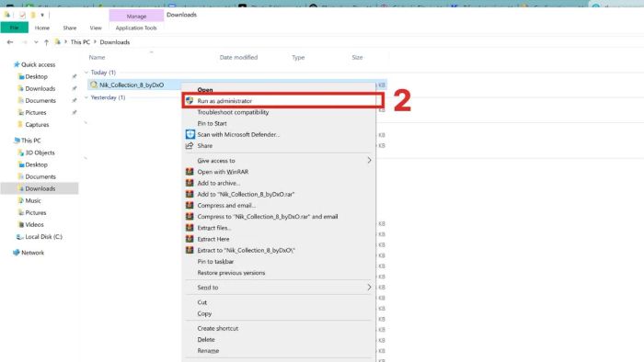Collapse the Today (1) group
Screen dimensions: 644x362
(86, 73)
